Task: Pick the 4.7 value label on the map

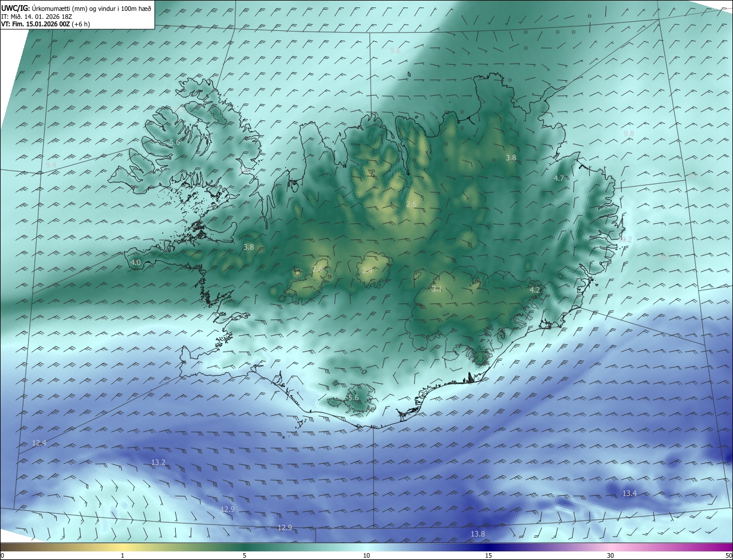Action: 559,179
